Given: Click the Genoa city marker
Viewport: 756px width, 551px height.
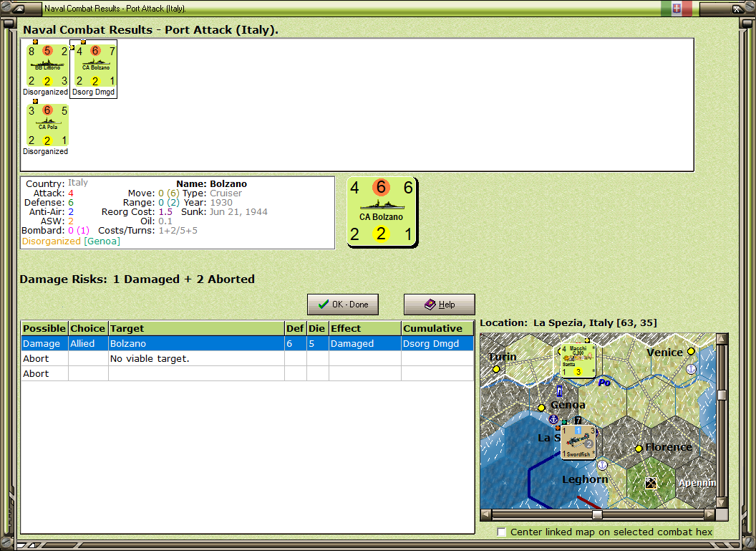Looking at the screenshot, I should pos(541,408).
